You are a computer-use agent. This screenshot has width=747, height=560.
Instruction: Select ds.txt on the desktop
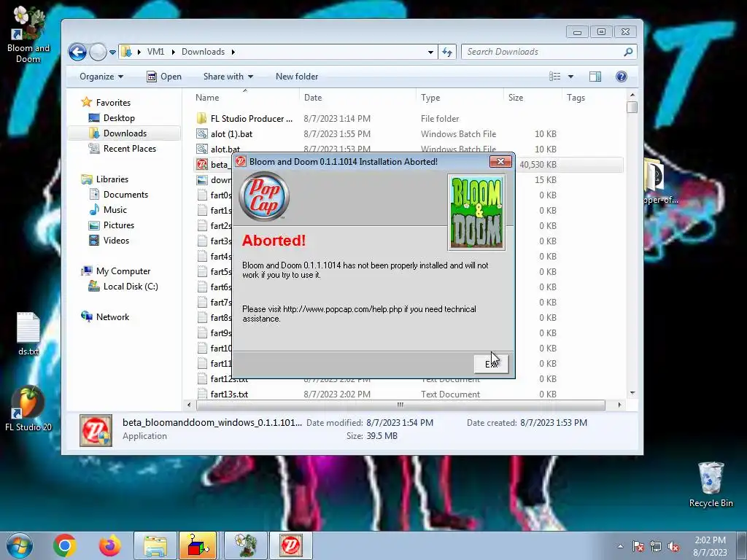click(x=28, y=333)
